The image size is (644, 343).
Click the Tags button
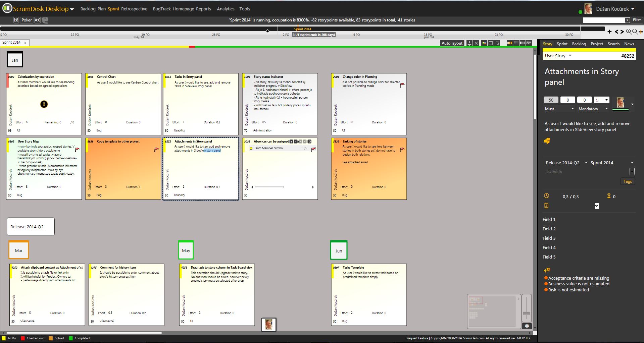(x=628, y=181)
